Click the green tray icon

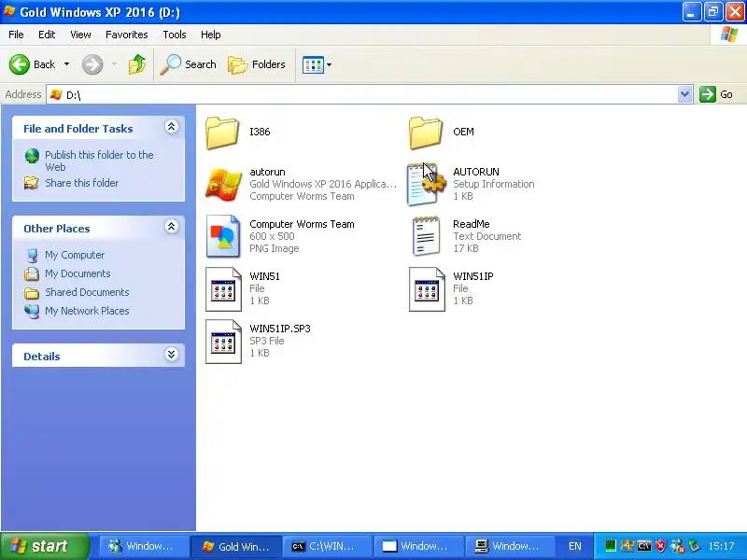coord(611,546)
